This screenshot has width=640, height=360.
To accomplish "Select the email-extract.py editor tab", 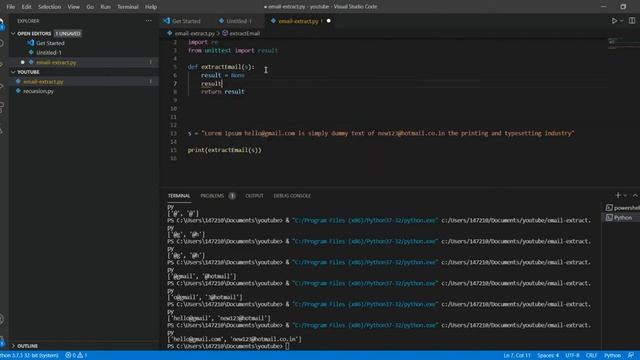I will click(x=298, y=21).
